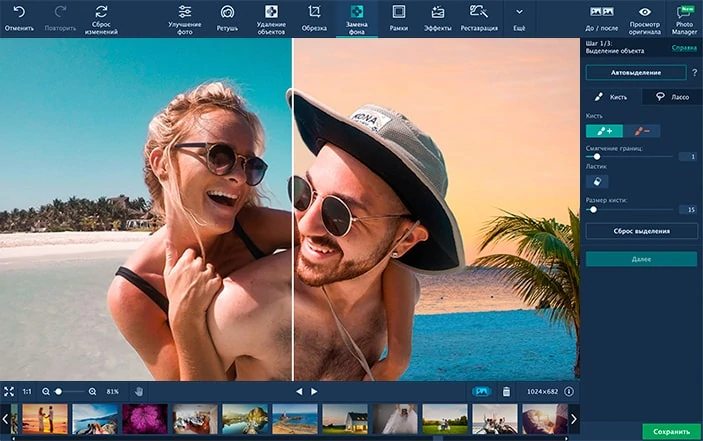703x441 pixels.
Task: Switch to the Brush (Кисть) tab
Action: [611, 97]
